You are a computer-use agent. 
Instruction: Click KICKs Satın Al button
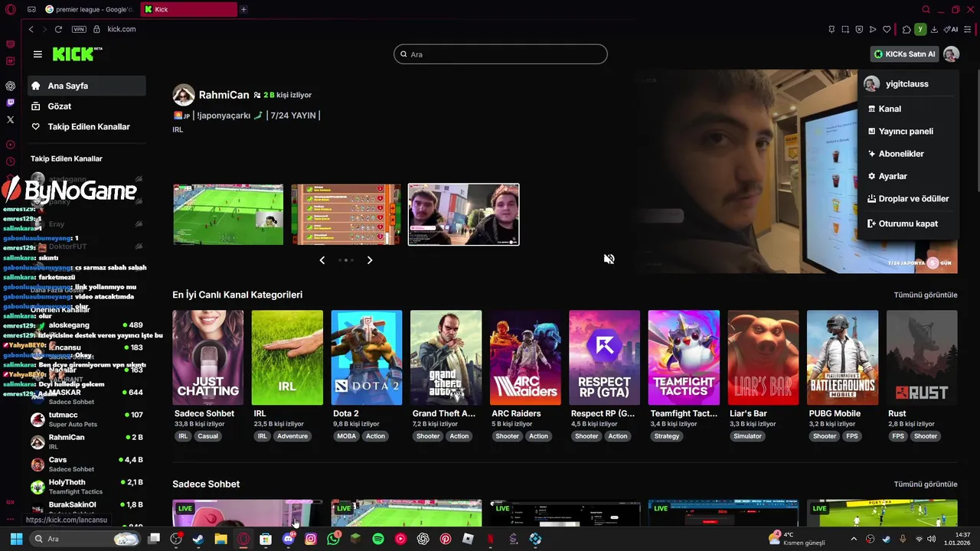(x=905, y=54)
